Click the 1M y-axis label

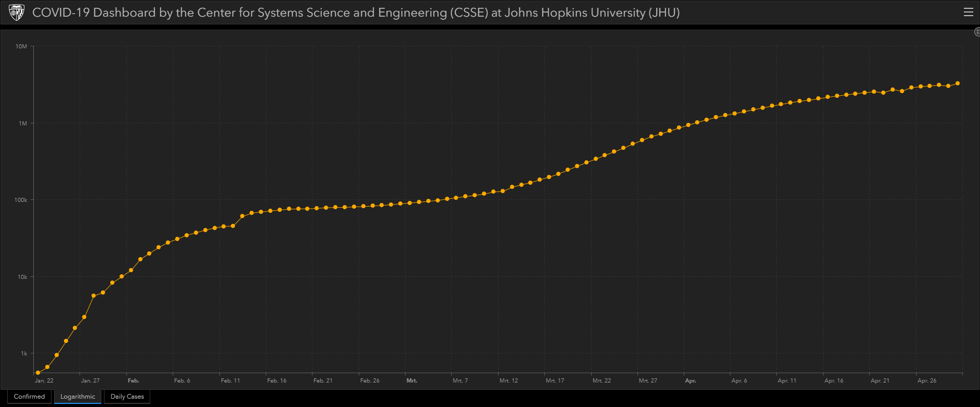(23, 123)
